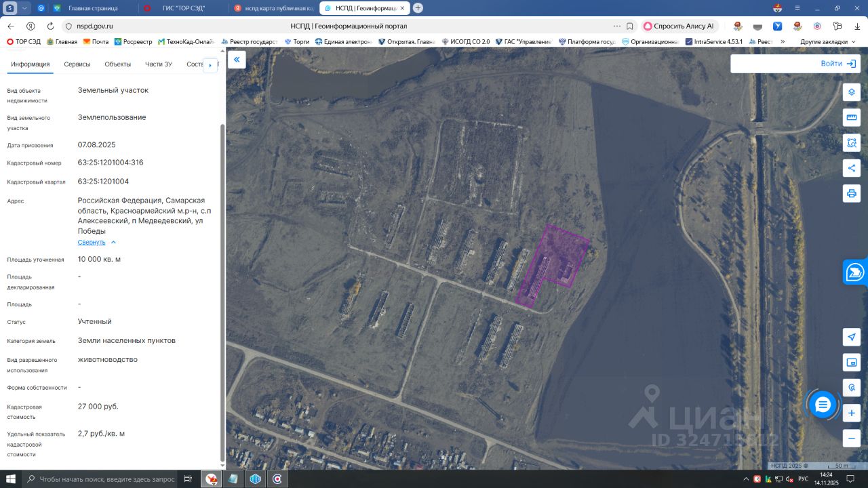Viewport: 868px width, 488px height.
Task: Open Yandex home with the Я button
Action: coord(31,26)
